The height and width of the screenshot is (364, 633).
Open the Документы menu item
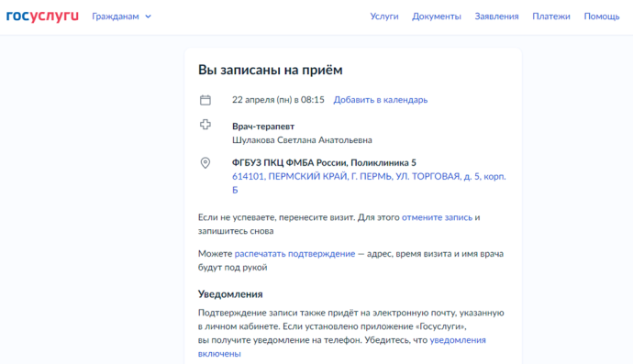[x=437, y=17]
